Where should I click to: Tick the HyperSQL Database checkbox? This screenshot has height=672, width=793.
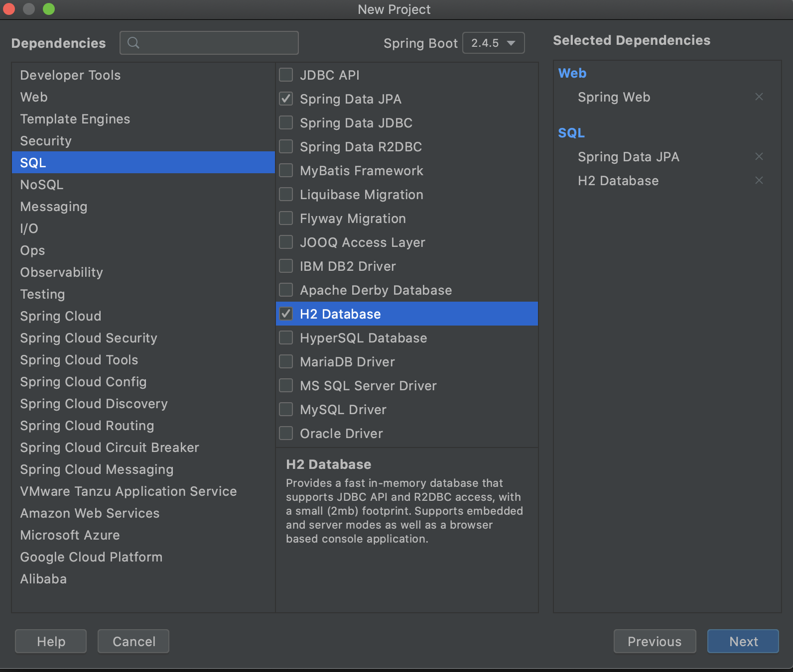[x=286, y=337]
